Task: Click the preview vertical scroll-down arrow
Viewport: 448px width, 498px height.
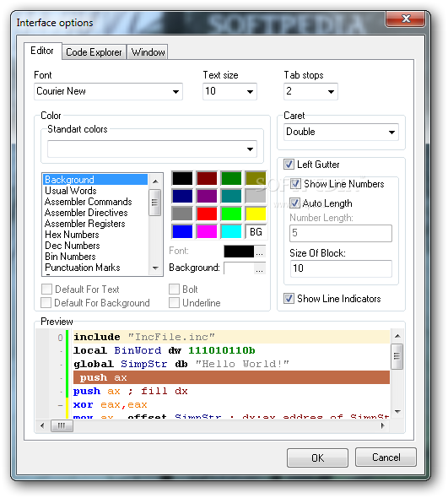Action: (397, 412)
